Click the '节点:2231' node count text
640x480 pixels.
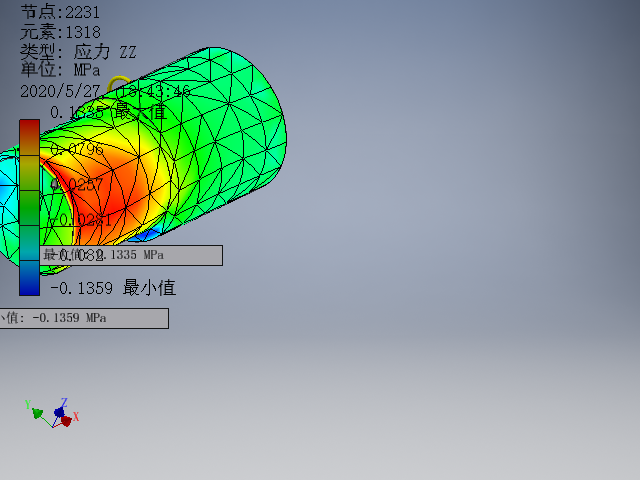(60, 12)
